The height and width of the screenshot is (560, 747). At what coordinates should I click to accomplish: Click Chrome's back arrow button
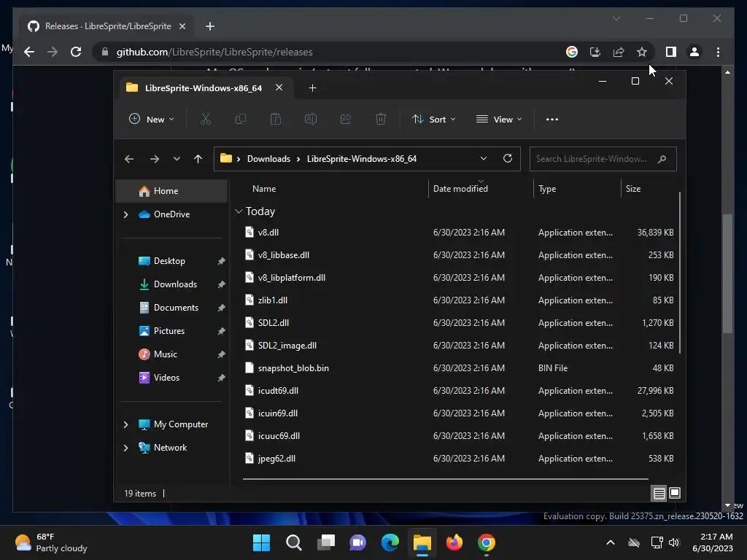[x=29, y=52]
